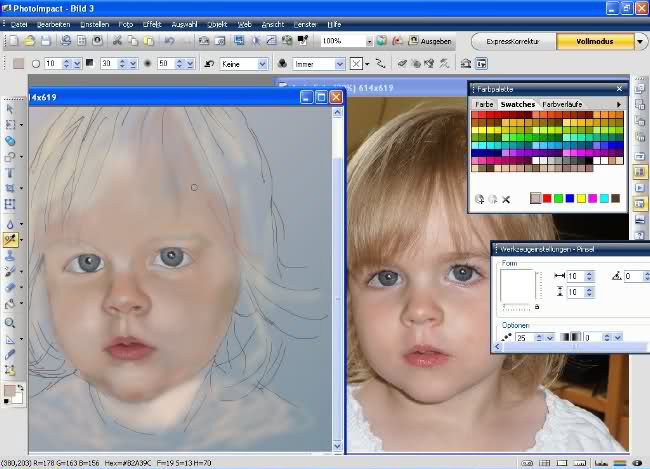The height and width of the screenshot is (469, 650).
Task: Click the Undo arrow icon
Action: pos(170,41)
